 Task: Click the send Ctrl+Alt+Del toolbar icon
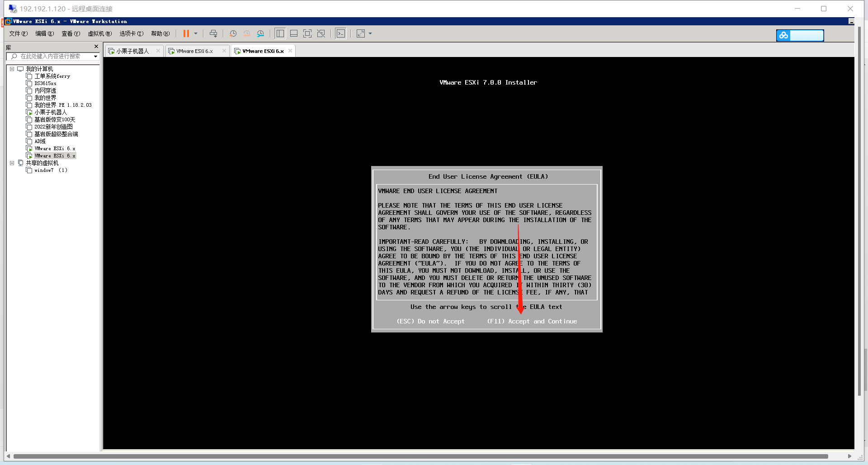(213, 33)
